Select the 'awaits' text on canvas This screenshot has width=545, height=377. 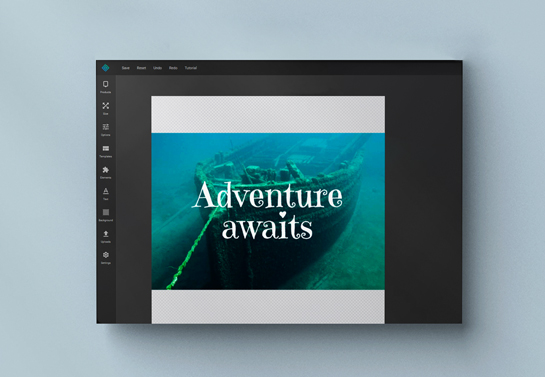click(x=267, y=227)
